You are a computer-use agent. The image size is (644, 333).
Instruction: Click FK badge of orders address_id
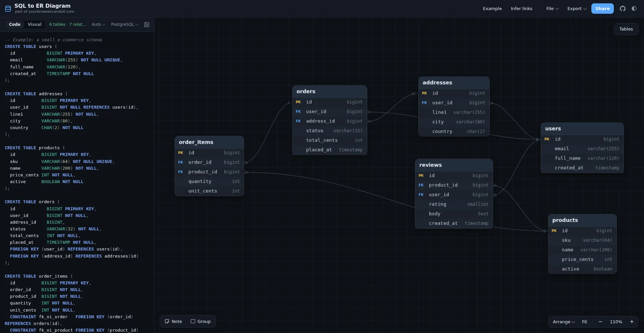298,121
